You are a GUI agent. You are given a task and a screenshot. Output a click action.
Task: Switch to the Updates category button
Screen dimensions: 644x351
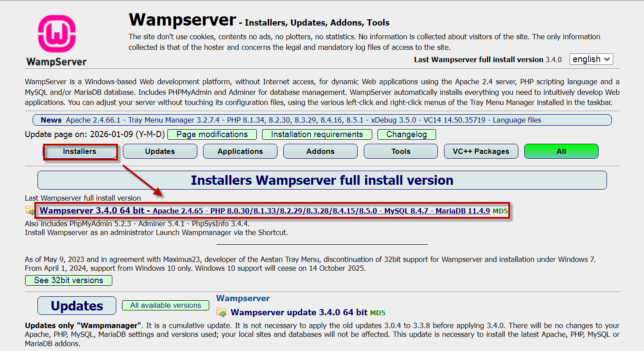click(x=160, y=151)
